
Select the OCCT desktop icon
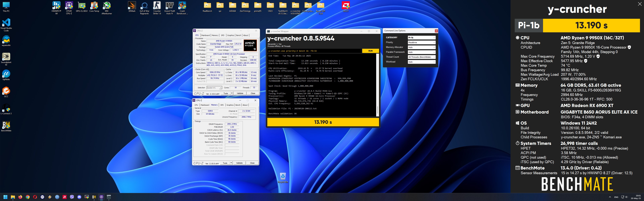(346, 7)
